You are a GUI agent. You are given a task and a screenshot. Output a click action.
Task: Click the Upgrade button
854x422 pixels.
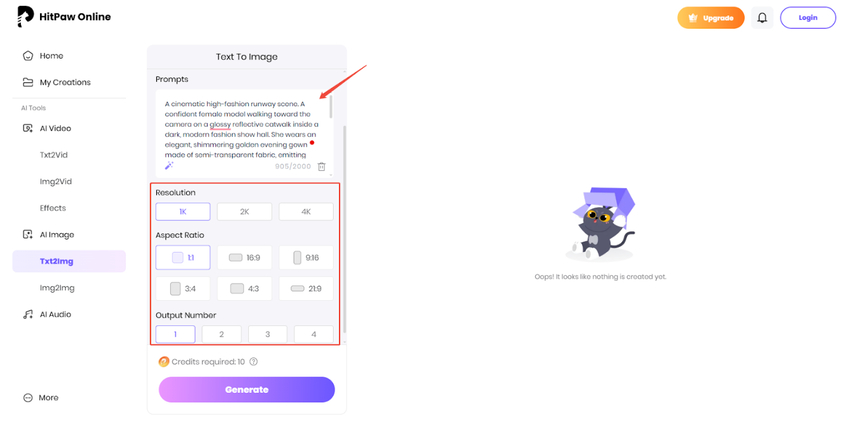(x=711, y=18)
